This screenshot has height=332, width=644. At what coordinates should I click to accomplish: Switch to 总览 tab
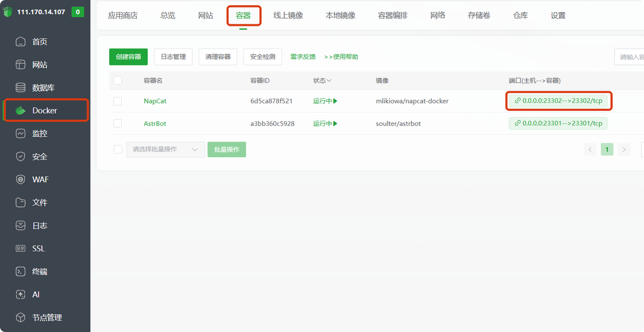[168, 16]
